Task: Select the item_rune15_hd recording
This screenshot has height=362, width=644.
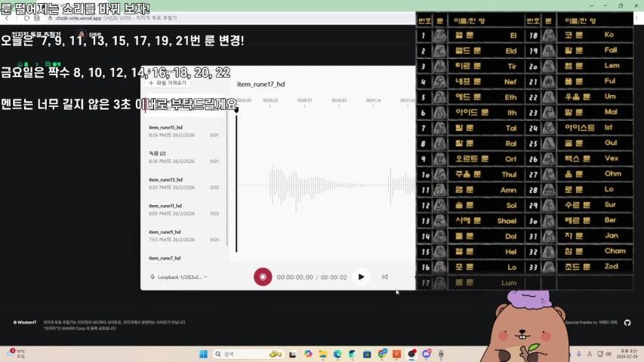Action: point(183,131)
